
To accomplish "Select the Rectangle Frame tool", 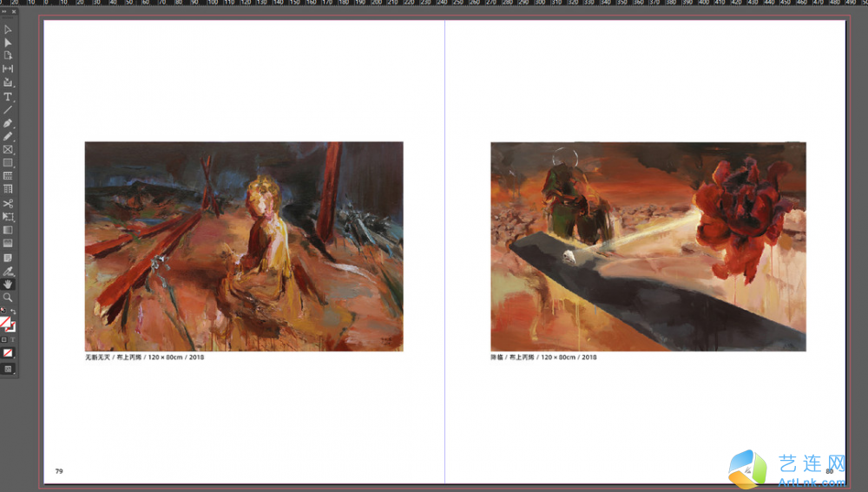I will click(x=8, y=149).
